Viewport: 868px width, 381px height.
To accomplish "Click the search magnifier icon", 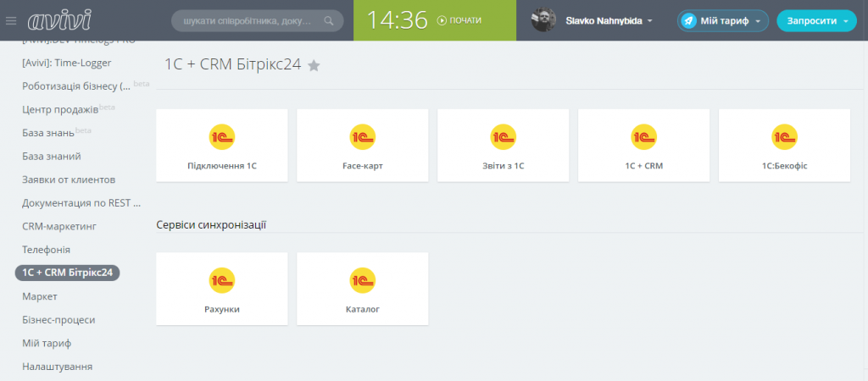I will click(329, 21).
